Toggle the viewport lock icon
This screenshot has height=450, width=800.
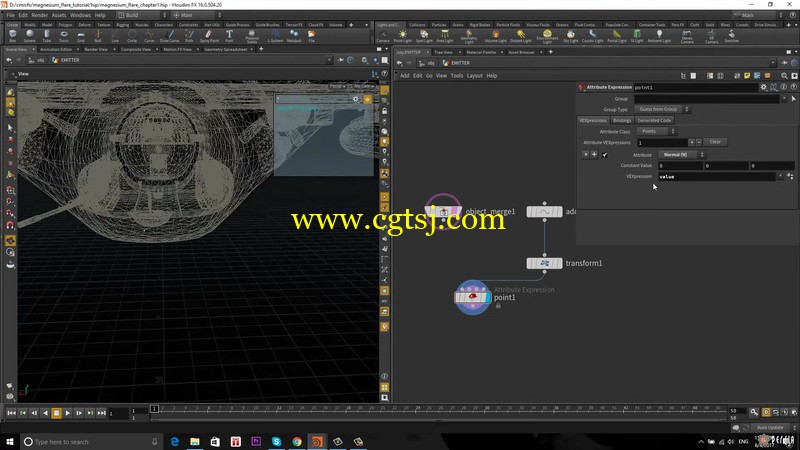(385, 111)
